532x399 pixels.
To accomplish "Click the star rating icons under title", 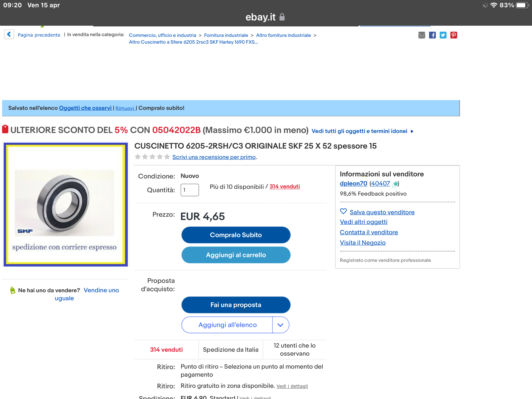I will [152, 157].
